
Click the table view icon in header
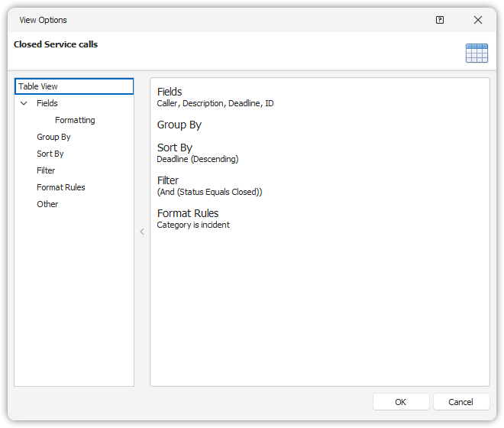click(x=477, y=53)
